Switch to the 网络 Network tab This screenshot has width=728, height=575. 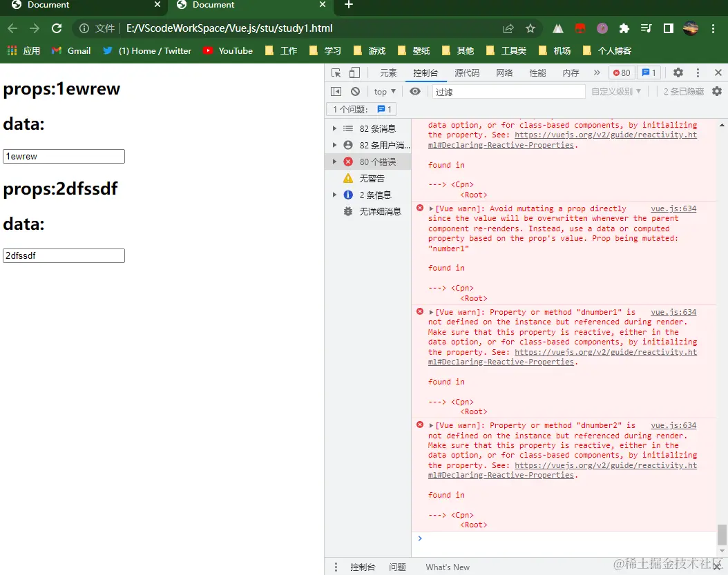click(504, 73)
